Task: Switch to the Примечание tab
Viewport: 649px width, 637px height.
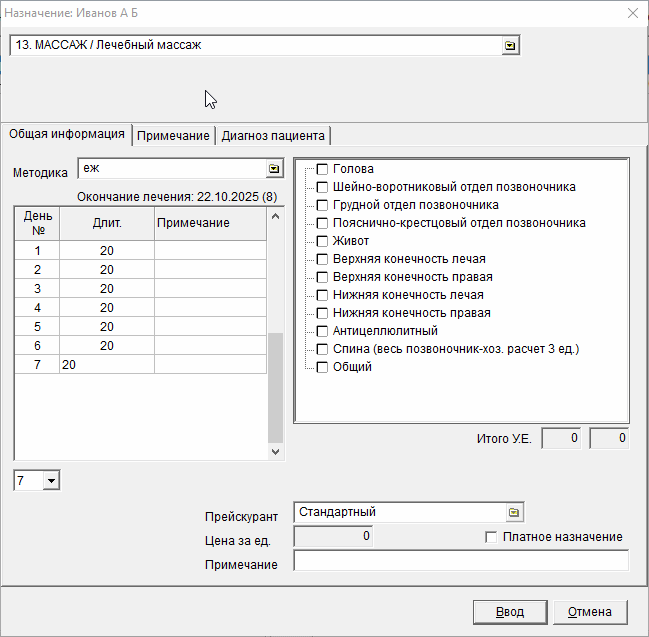Action: click(x=174, y=136)
